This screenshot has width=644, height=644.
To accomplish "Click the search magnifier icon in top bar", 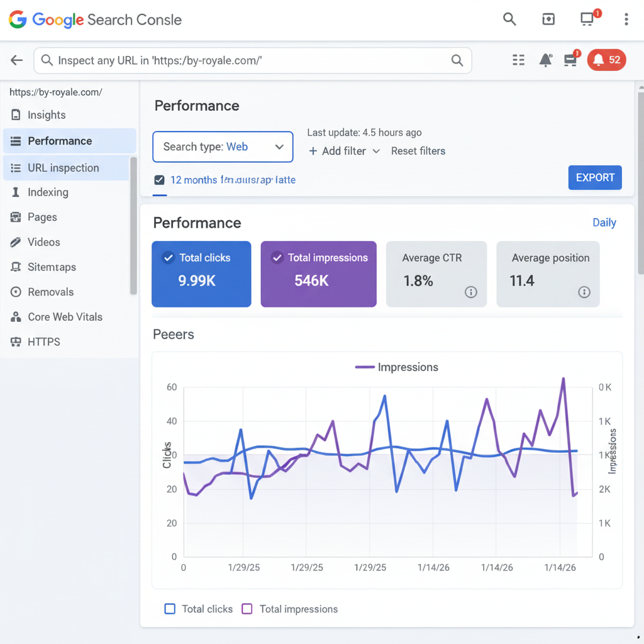I will point(509,19).
